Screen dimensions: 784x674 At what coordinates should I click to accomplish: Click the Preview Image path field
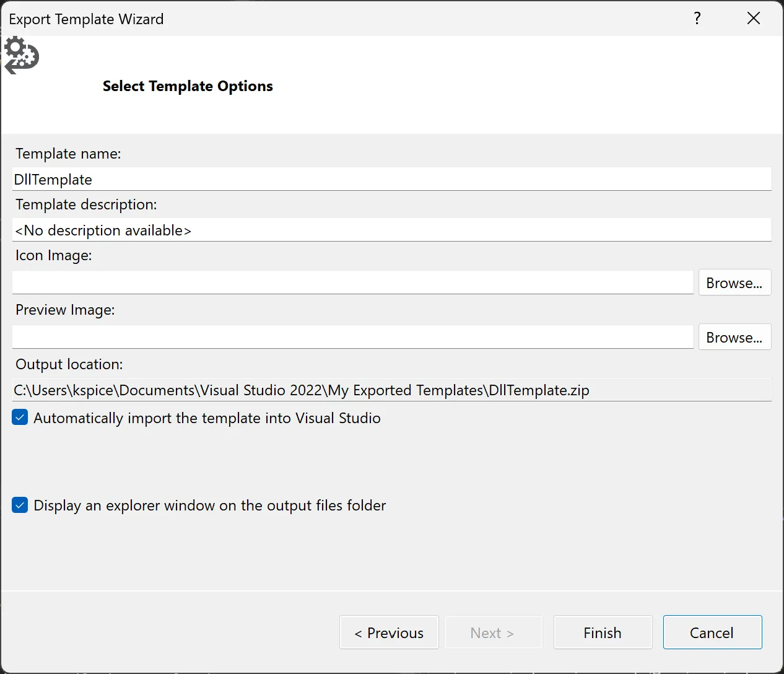pos(353,337)
